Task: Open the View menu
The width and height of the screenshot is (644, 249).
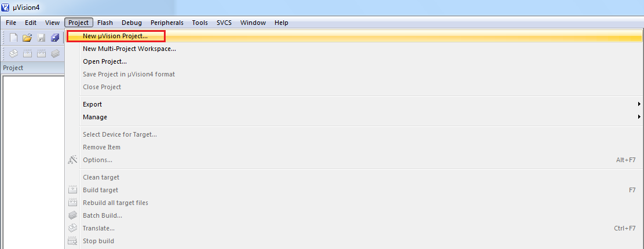Action: pos(52,23)
